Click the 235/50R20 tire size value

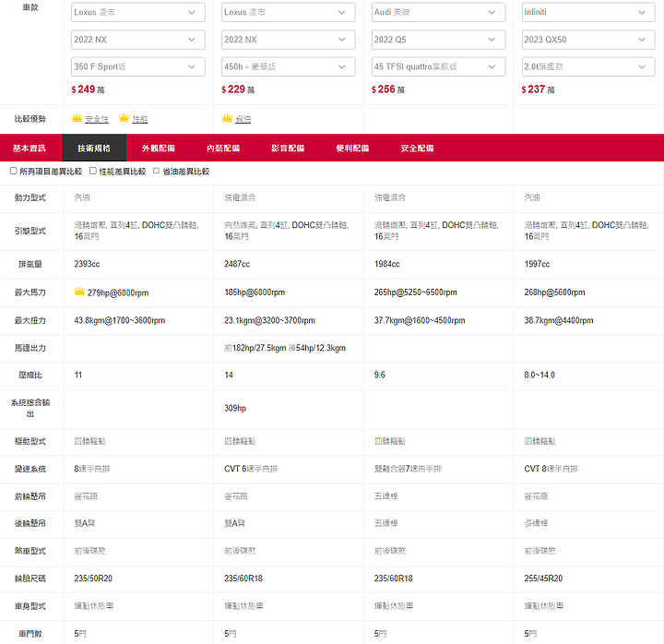click(93, 578)
